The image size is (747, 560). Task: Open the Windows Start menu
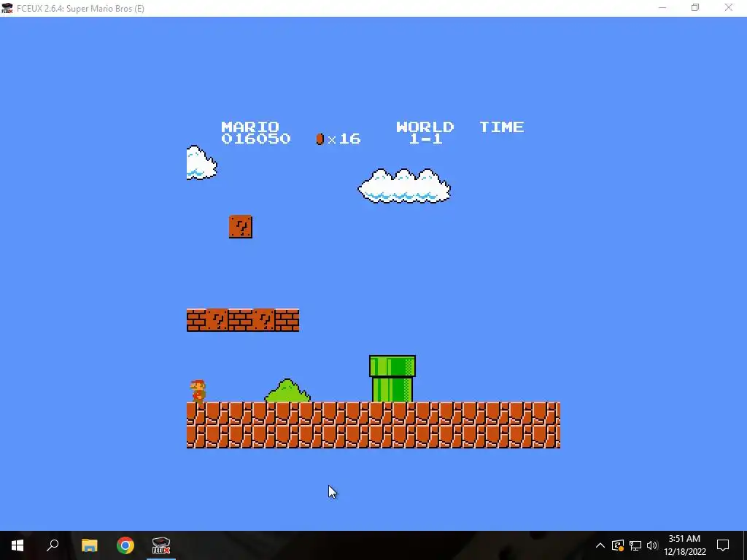click(18, 545)
